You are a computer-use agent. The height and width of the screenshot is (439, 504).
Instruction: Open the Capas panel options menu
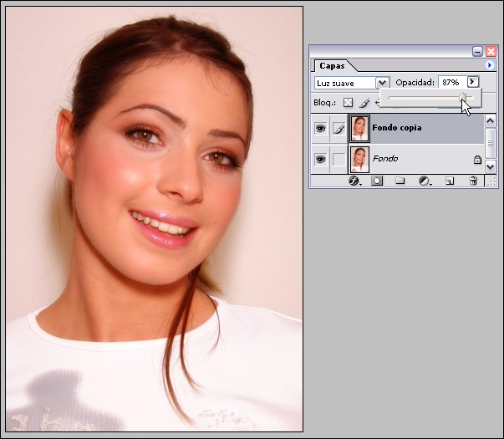[490, 64]
